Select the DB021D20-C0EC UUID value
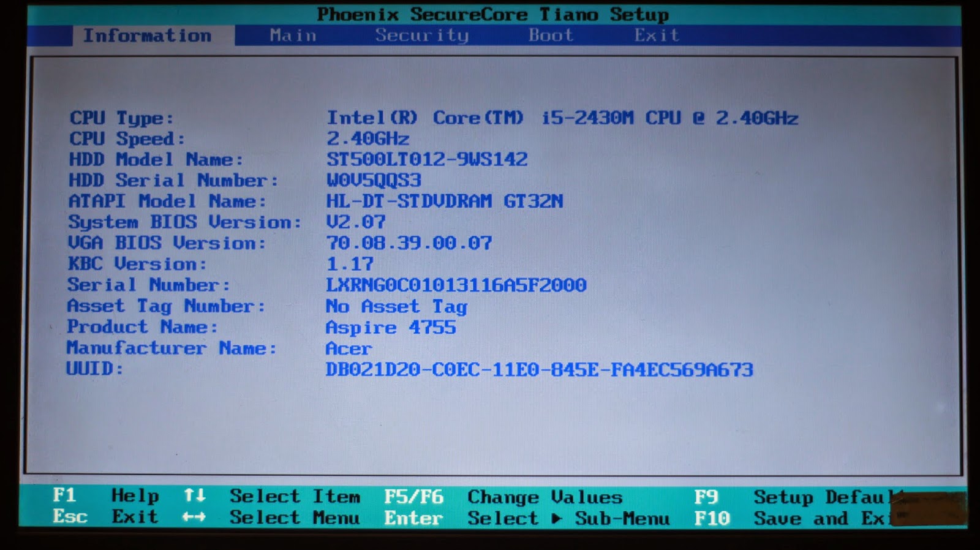This screenshot has height=550, width=980. [x=539, y=369]
